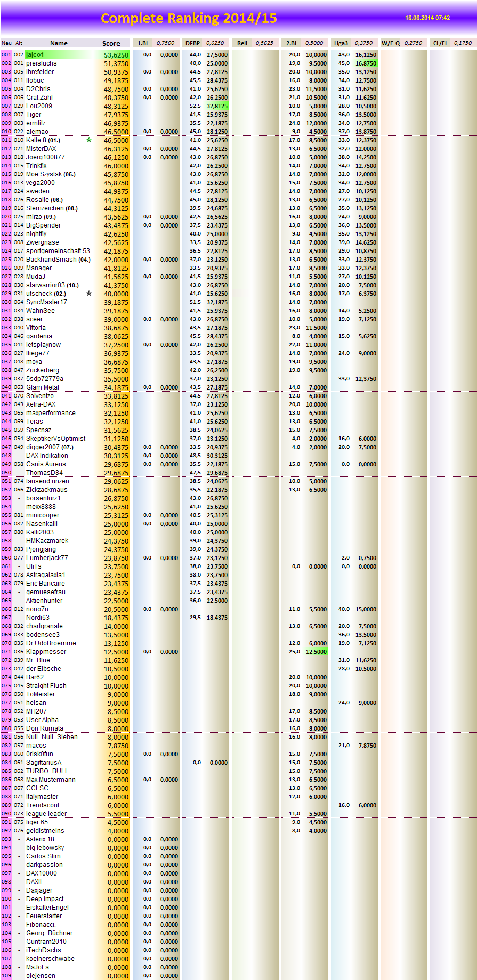
Task: Click the green star beside Kalle 8
Action: (x=89, y=140)
